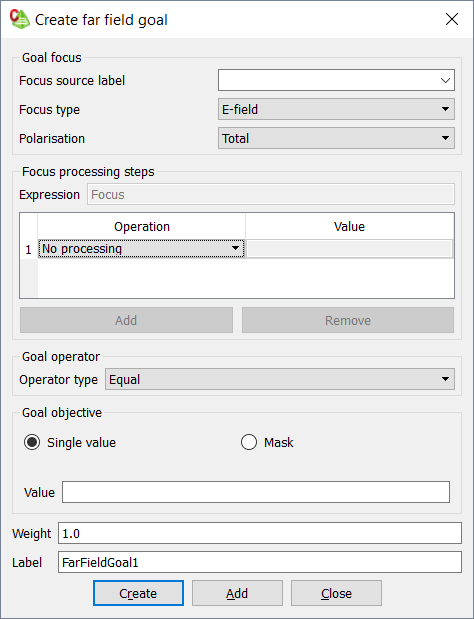Click the Weight input field

pos(260,533)
